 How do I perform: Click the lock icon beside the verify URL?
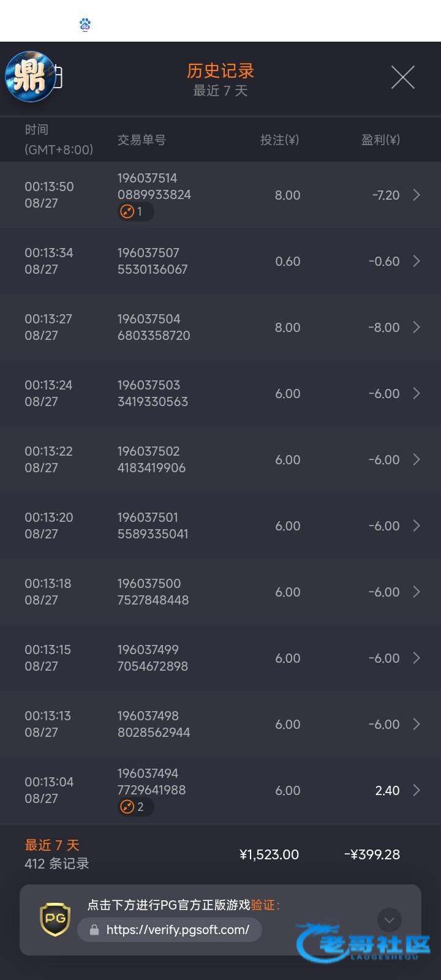point(94,930)
